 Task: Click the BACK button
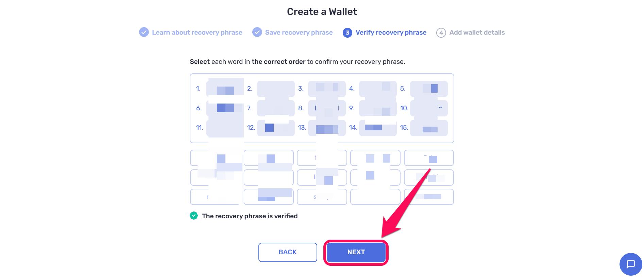point(287,252)
